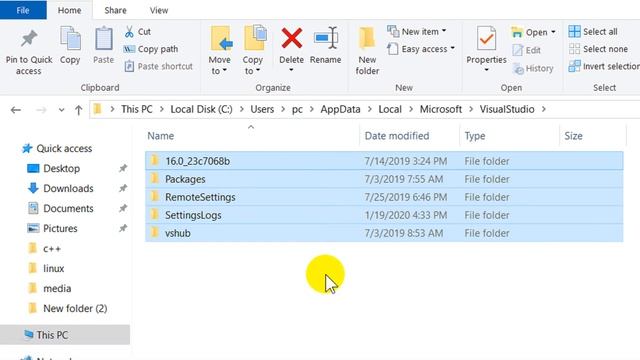Sort by Date modified column header
The image size is (640, 360).
click(409, 136)
